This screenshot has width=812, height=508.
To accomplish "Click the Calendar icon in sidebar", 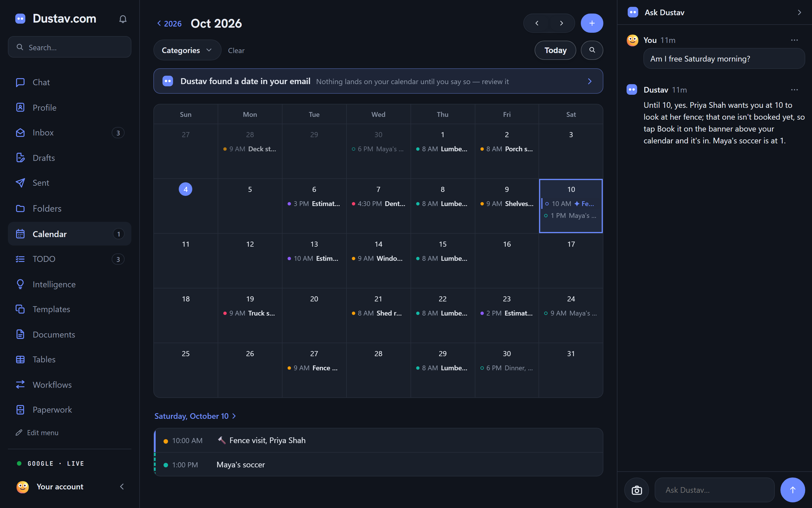I will click(x=21, y=234).
